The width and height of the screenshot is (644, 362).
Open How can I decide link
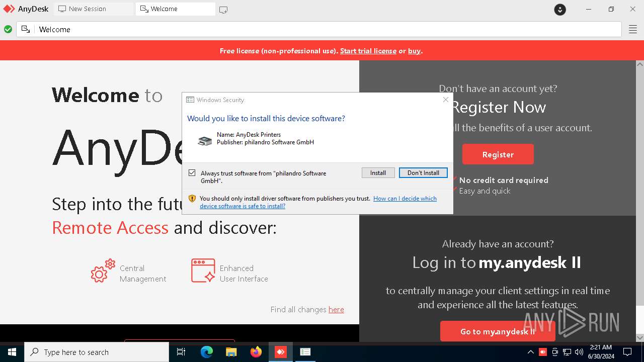click(x=318, y=202)
